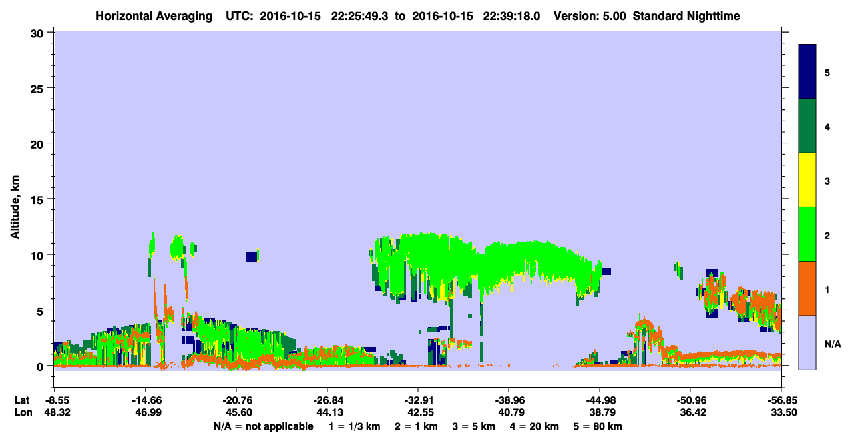Click the latitude value -20.76
Viewport: 868px width, 445px height.
236,400
